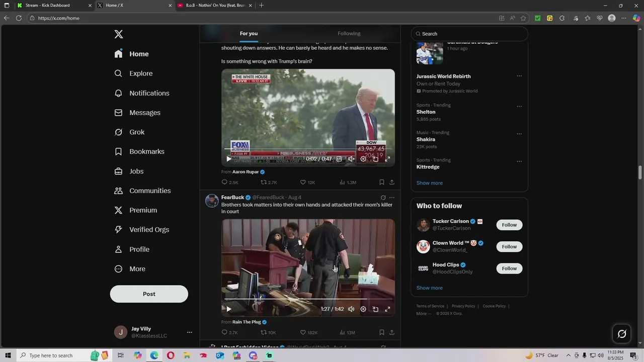Image resolution: width=644 pixels, height=362 pixels.
Task: Like the post with 182K likes
Action: [x=308, y=333]
